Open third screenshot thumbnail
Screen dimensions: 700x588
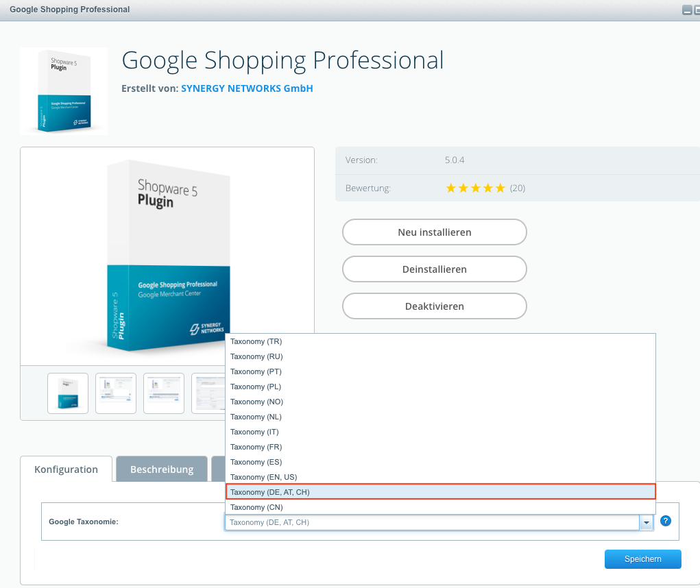pyautogui.click(x=164, y=393)
